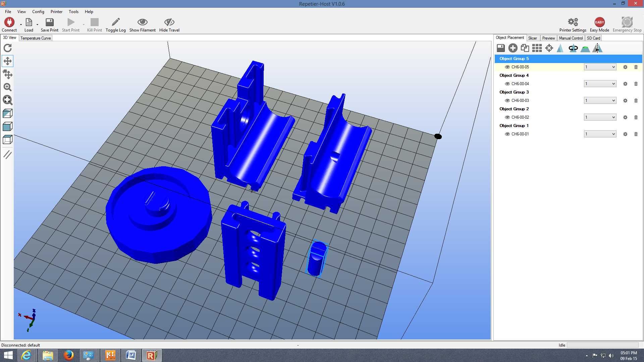Open settings gear for CH6-00-01
The width and height of the screenshot is (644, 362).
click(x=625, y=134)
